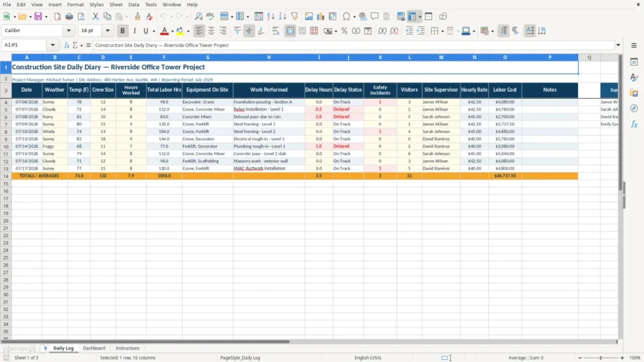Viewport: 644px width, 362px height.
Task: Insert a chart using toolbar icon
Action: coord(321,16)
